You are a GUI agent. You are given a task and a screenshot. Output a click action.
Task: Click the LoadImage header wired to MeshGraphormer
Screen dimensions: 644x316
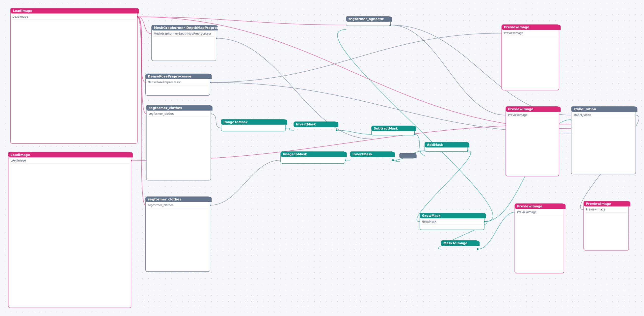[x=75, y=11]
